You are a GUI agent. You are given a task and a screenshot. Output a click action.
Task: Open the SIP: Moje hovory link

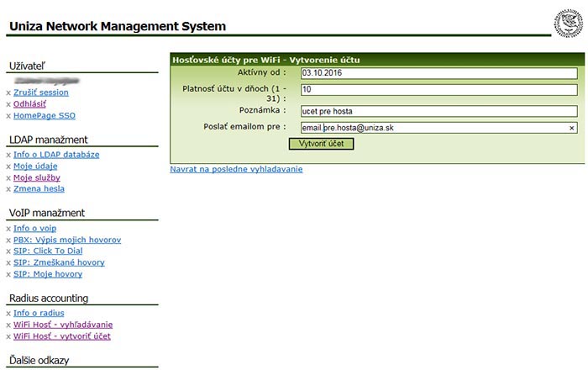(x=48, y=274)
